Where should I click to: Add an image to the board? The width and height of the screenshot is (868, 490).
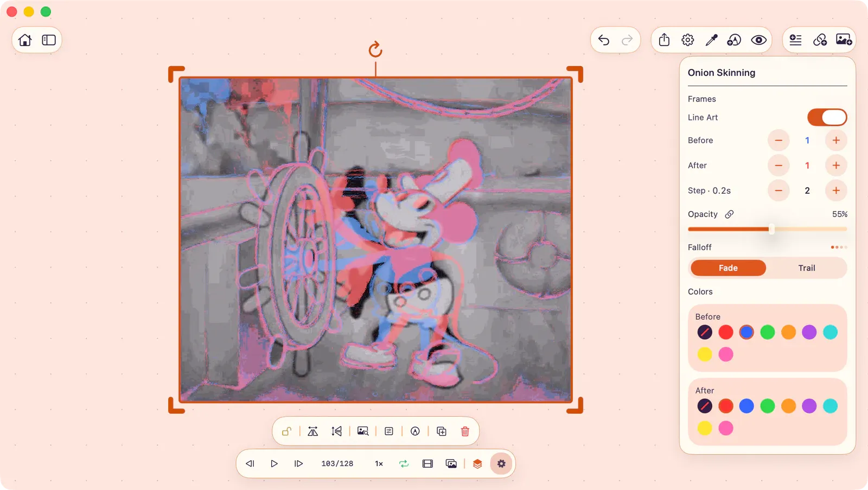tap(844, 40)
